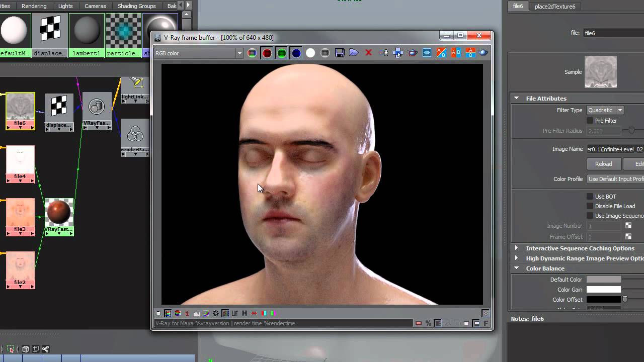Screen dimensions: 644x362
Task: Click the cyan and red stereo icon
Action: 264,313
